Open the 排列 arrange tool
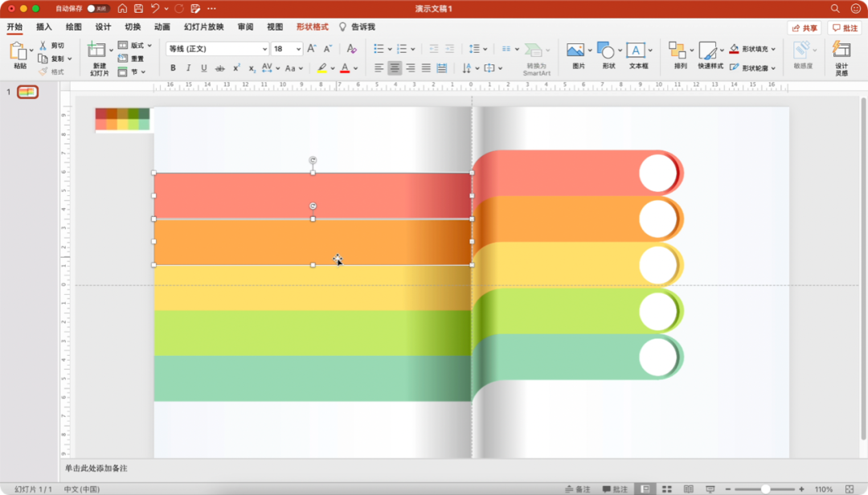Viewport: 868px width, 495px height. [x=678, y=55]
